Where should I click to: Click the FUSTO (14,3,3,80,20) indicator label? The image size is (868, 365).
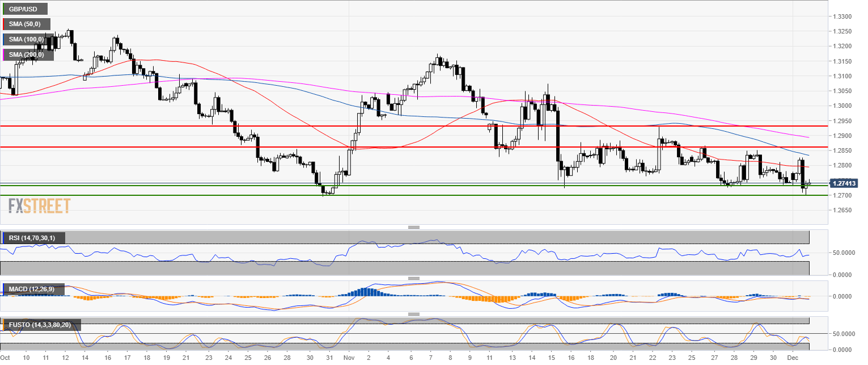point(41,325)
